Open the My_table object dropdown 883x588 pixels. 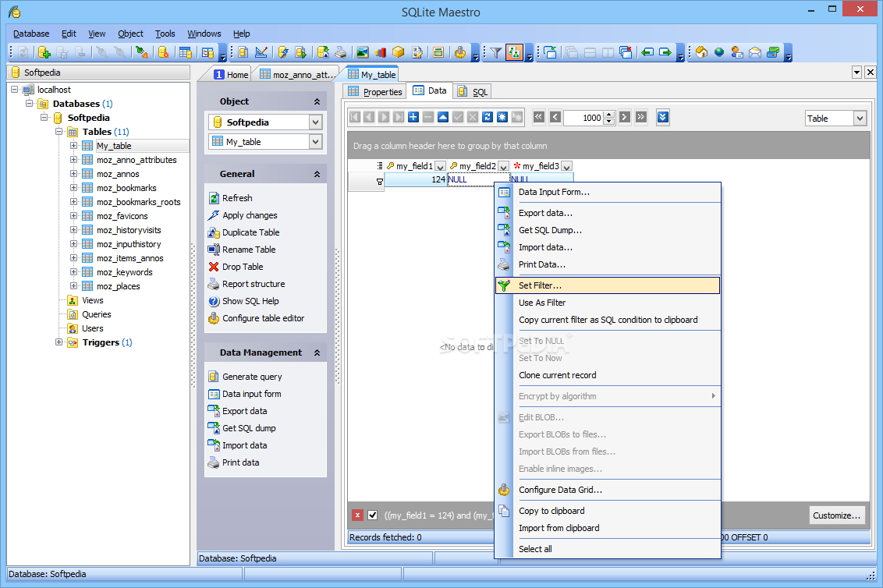click(315, 142)
